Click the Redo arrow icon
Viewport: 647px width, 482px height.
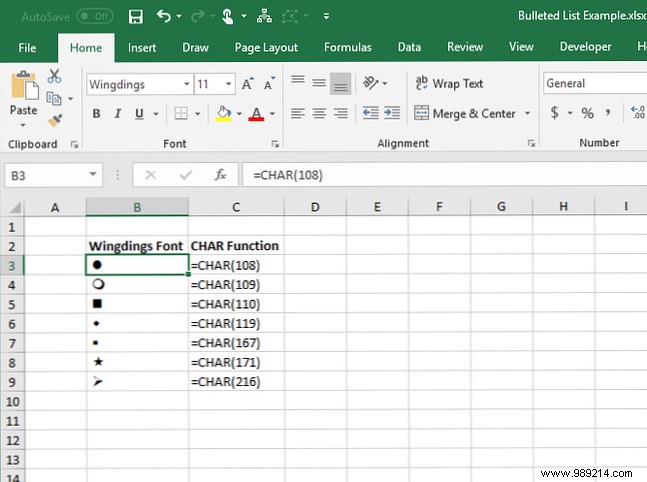tap(198, 17)
